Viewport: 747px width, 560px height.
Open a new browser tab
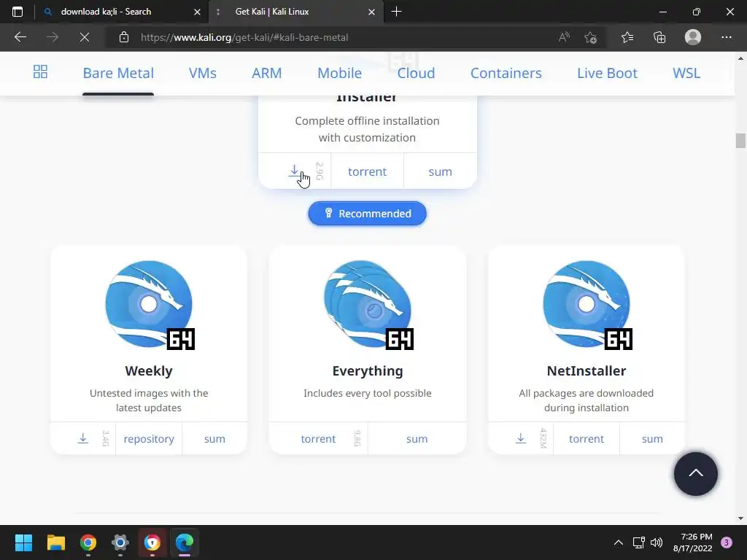click(396, 12)
